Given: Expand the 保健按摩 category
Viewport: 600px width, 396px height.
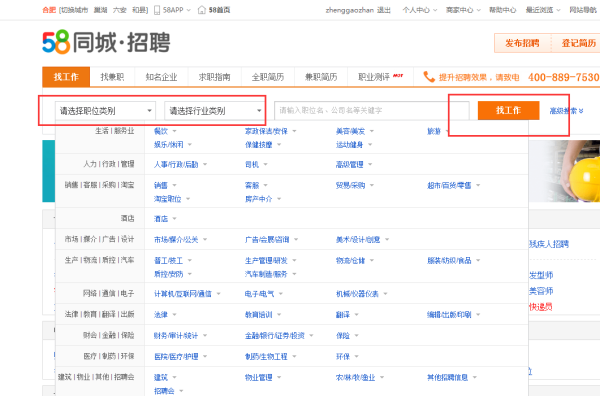Looking at the screenshot, I should click(x=263, y=145).
